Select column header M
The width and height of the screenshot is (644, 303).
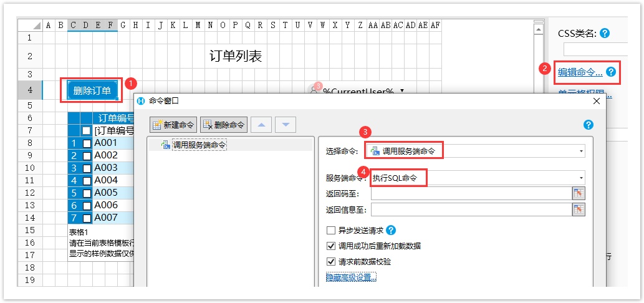tap(198, 26)
